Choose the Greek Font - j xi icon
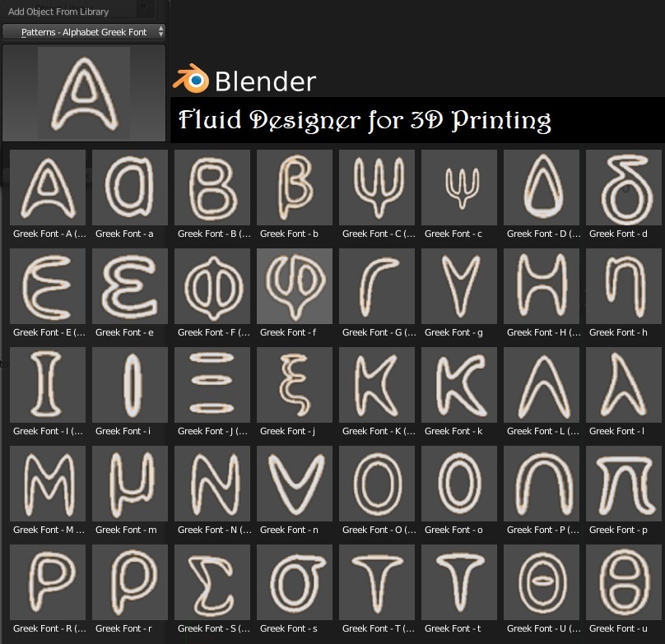Image resolution: width=665 pixels, height=644 pixels. click(295, 385)
